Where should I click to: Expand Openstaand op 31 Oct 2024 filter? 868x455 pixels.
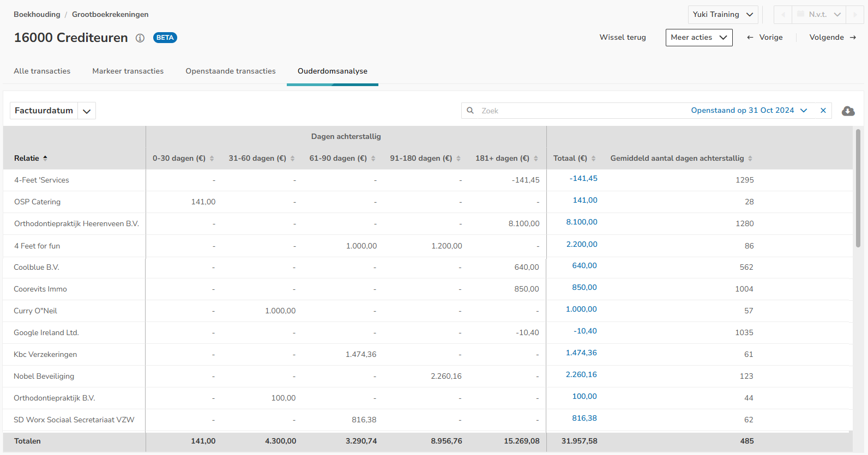(803, 111)
